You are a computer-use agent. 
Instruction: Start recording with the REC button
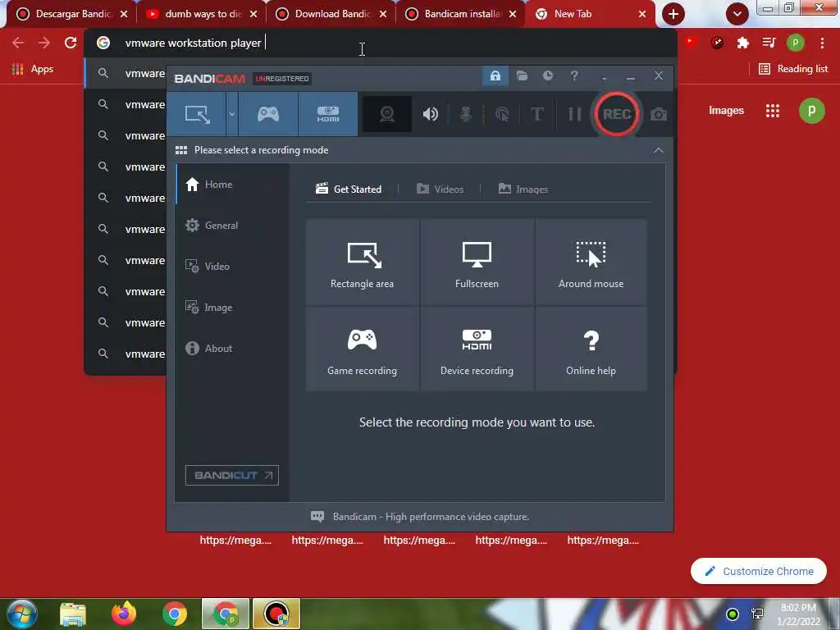click(617, 114)
